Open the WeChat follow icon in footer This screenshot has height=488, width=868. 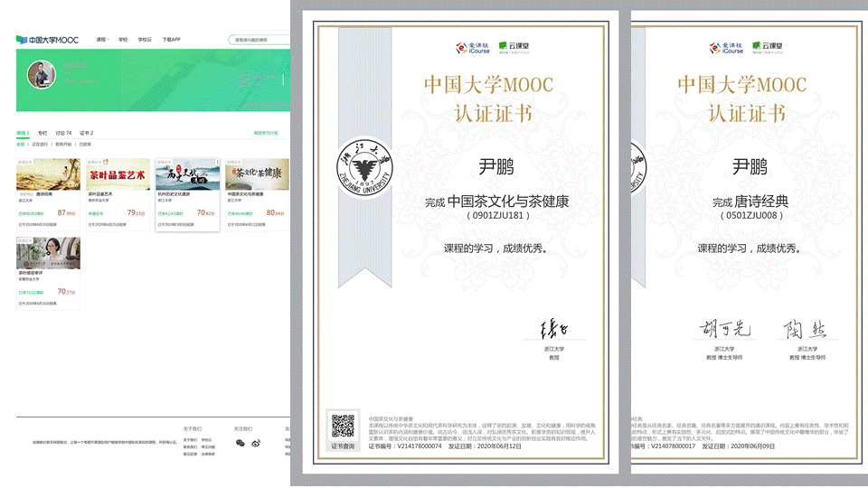pyautogui.click(x=240, y=443)
